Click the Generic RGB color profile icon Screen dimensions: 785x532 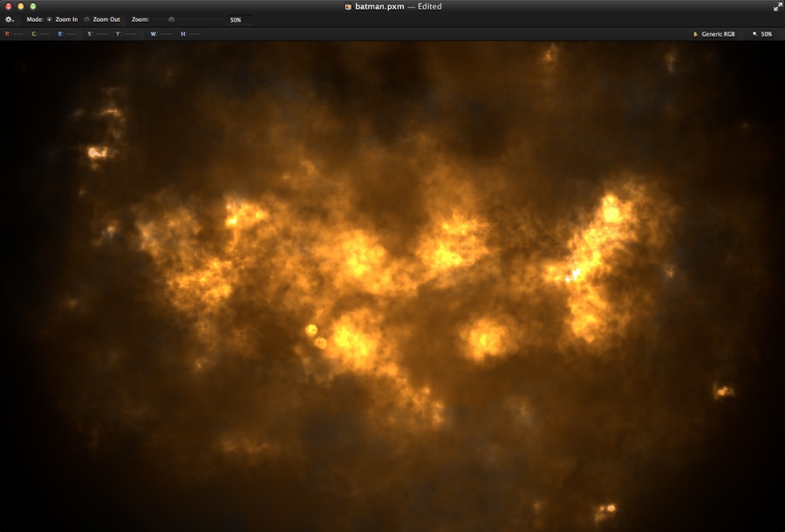[695, 34]
